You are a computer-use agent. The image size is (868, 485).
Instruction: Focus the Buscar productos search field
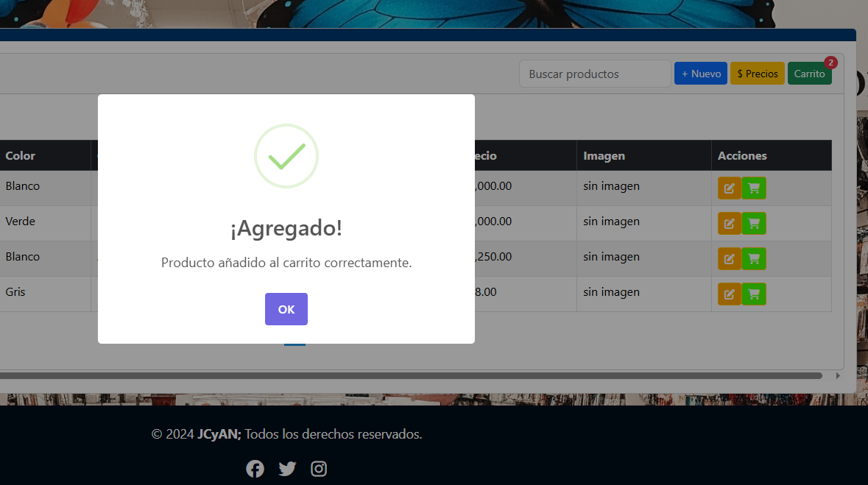click(595, 74)
